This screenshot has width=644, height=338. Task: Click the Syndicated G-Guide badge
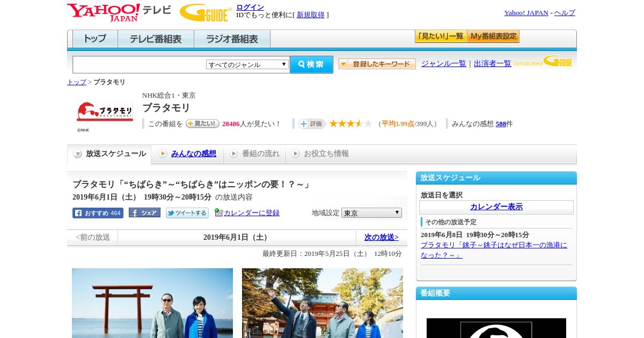[543, 62]
